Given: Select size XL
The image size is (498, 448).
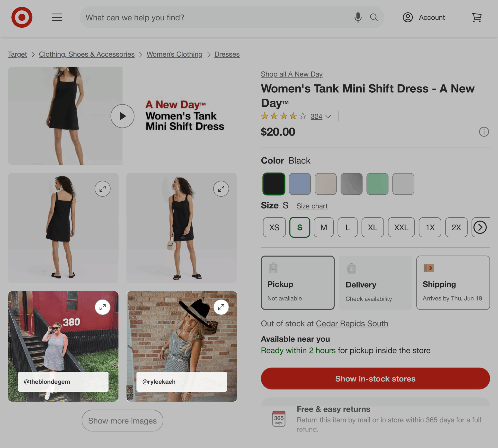Looking at the screenshot, I should tap(373, 227).
